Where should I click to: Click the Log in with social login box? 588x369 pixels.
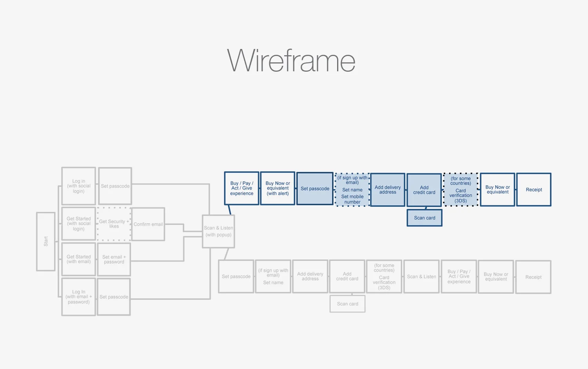(x=78, y=186)
